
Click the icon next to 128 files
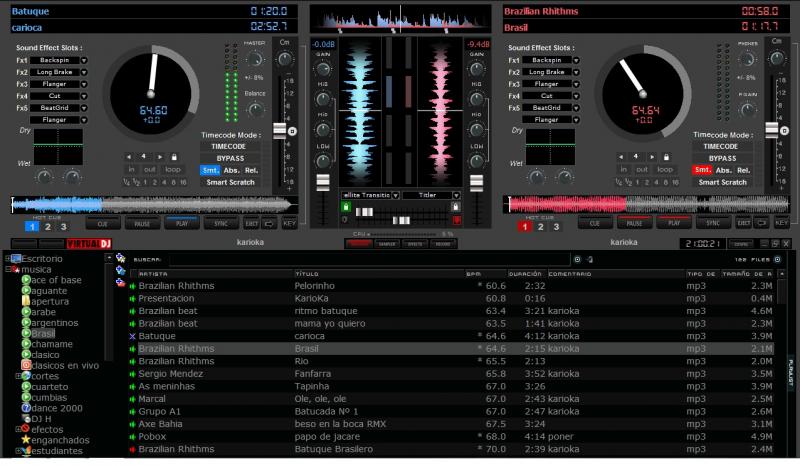coord(778,259)
